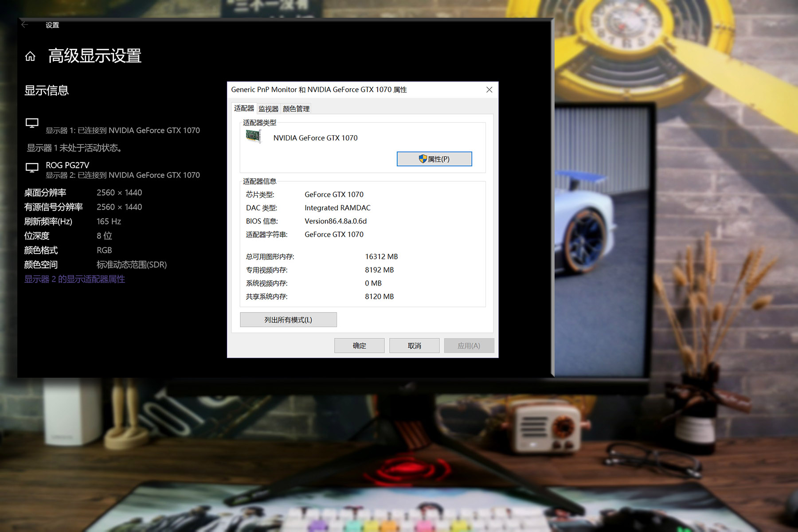Select the ROG PG27V display name
Screen dimensions: 798x532
tap(67, 165)
